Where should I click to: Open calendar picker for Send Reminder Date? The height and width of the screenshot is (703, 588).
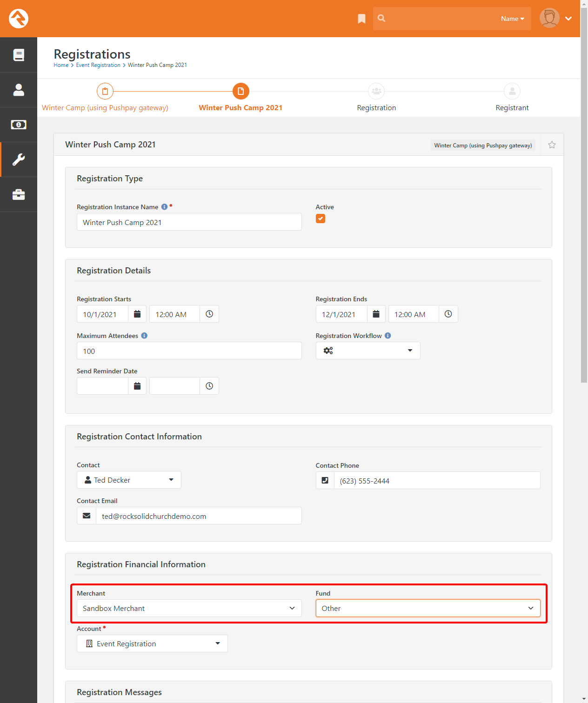137,386
